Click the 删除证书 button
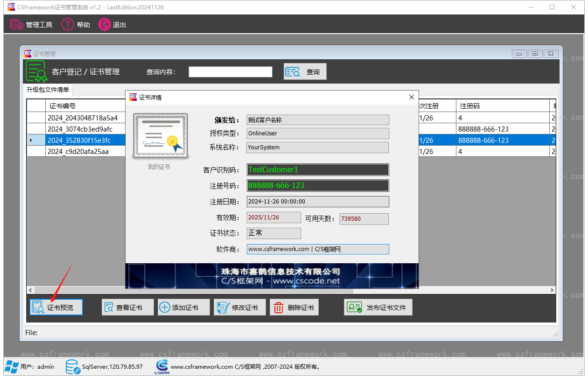This screenshot has width=588, height=379. point(294,307)
